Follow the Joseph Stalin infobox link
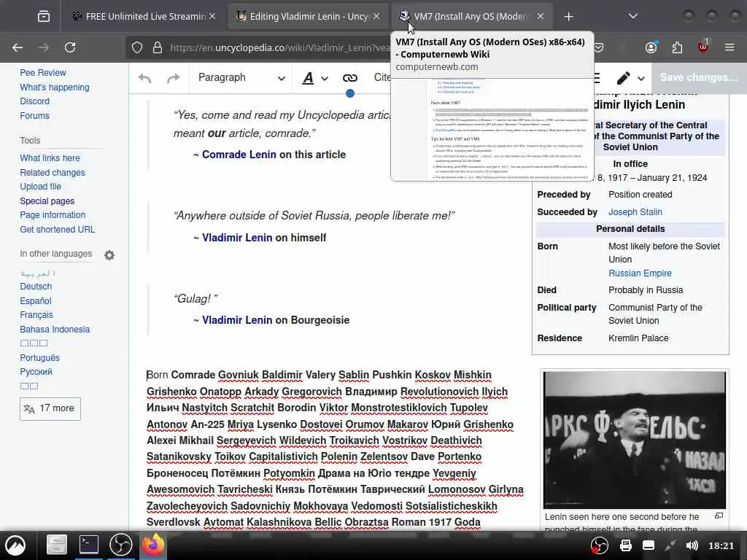This screenshot has height=560, width=747. [635, 212]
